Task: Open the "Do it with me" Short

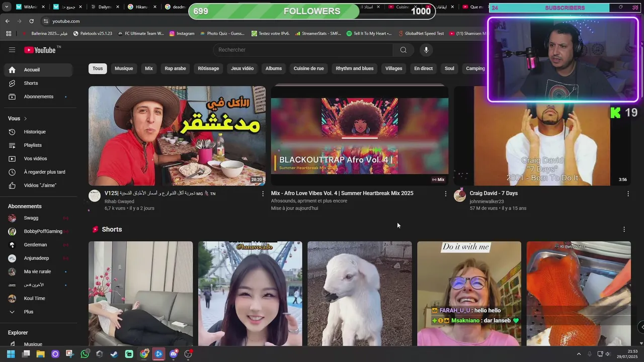Action: [469, 294]
